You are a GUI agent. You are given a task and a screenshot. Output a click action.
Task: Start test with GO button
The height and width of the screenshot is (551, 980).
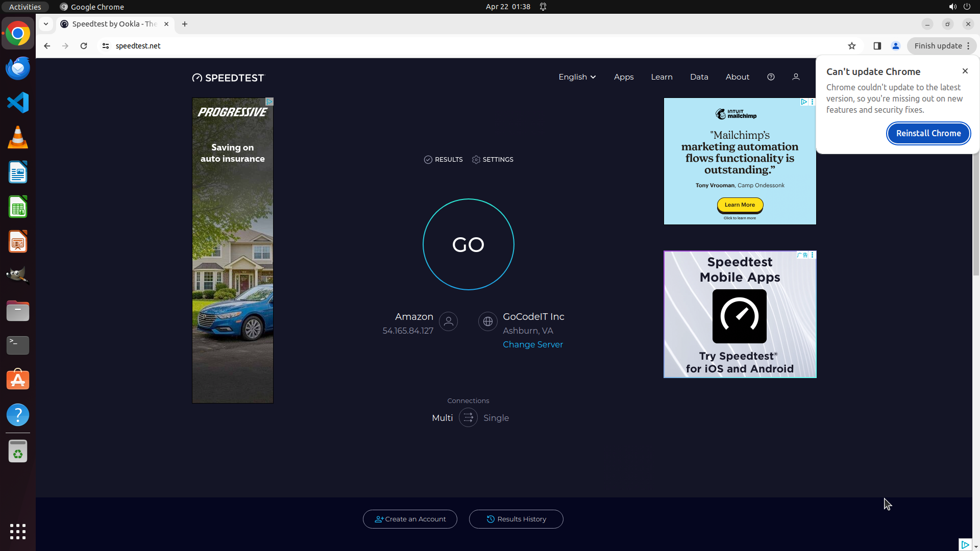(468, 244)
